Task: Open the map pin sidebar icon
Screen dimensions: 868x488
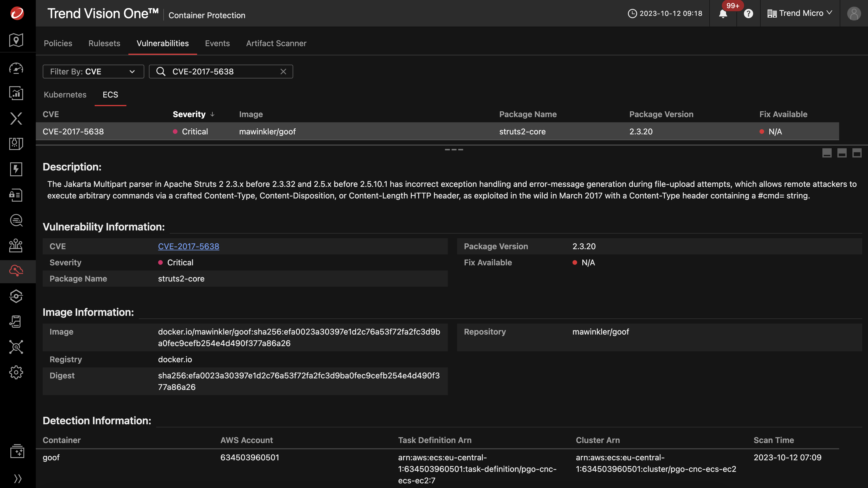Action: pos(16,40)
